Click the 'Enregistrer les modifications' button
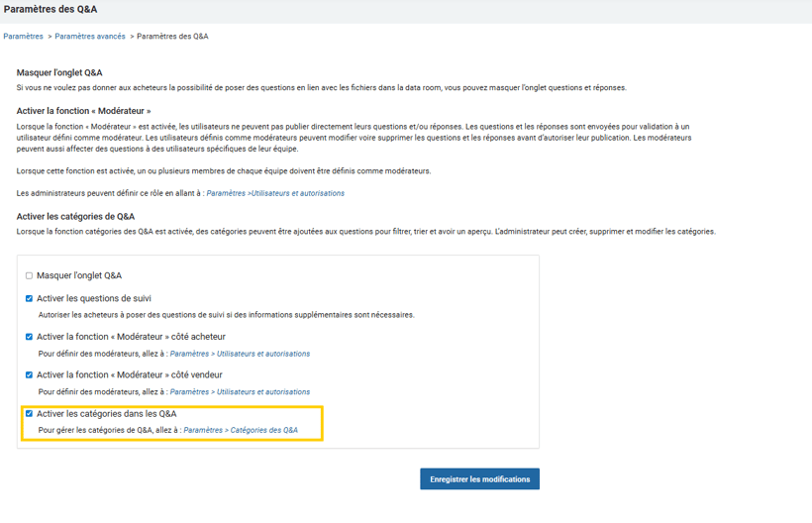 (479, 479)
